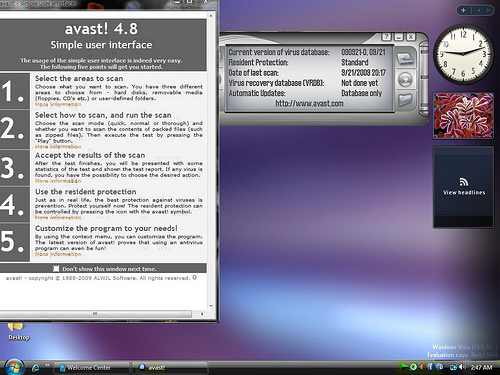The image size is (500, 375).
Task: Click the 'Customize the program to your needs!' heading
Action: (106, 228)
